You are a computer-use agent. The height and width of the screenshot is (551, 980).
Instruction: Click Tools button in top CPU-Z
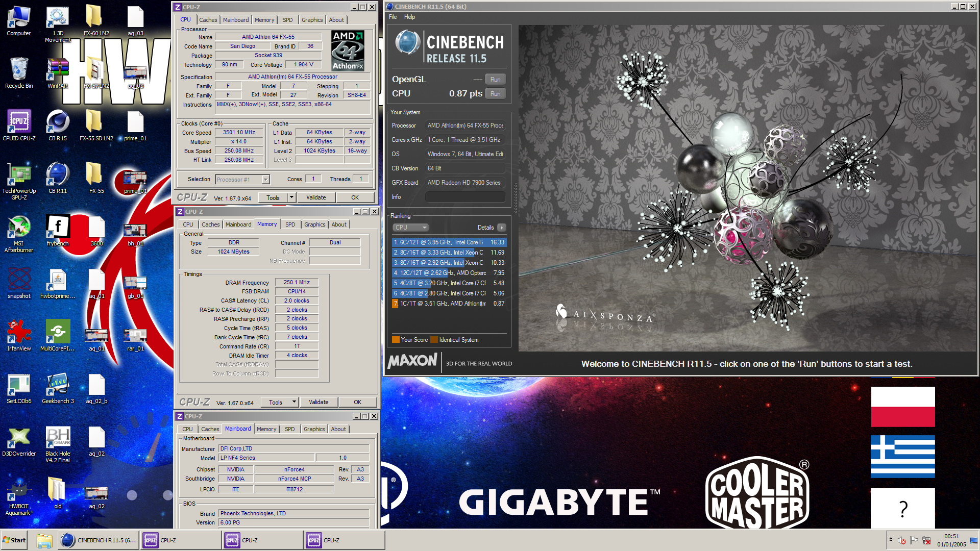coord(273,197)
